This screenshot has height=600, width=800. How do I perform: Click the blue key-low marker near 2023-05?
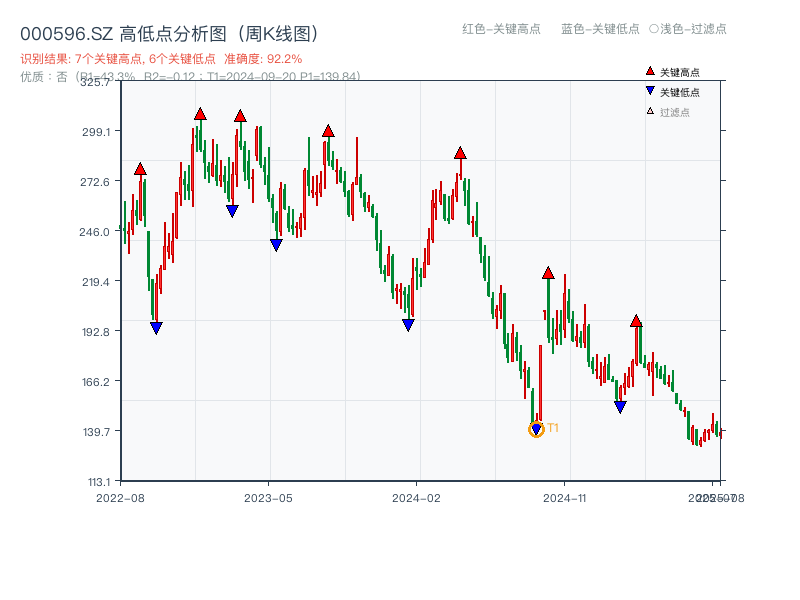(x=275, y=242)
